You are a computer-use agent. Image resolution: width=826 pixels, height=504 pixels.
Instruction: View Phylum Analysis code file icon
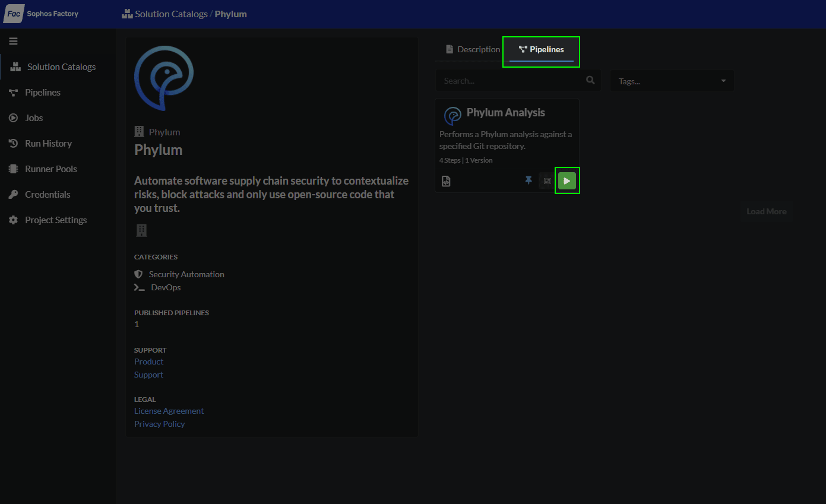pos(446,181)
